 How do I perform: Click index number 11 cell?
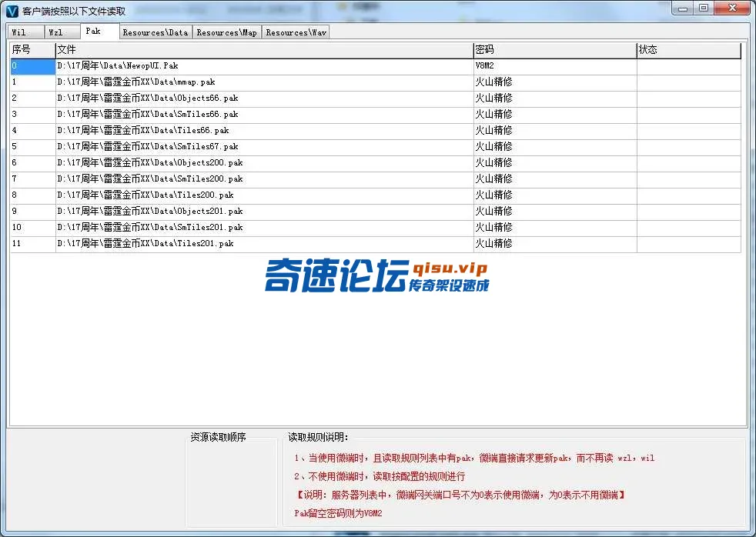point(33,244)
